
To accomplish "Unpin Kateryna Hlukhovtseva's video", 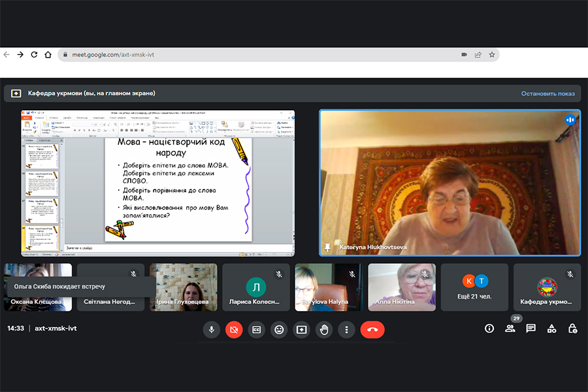I will point(327,247).
